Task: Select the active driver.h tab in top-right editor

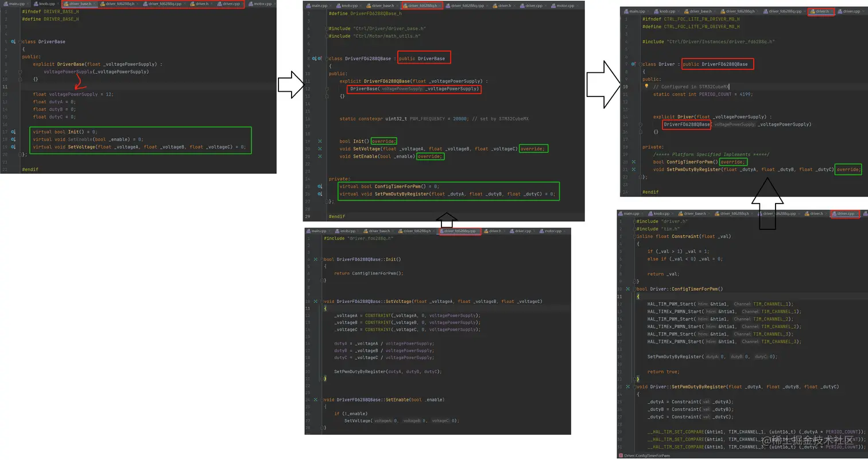Action: pos(820,11)
